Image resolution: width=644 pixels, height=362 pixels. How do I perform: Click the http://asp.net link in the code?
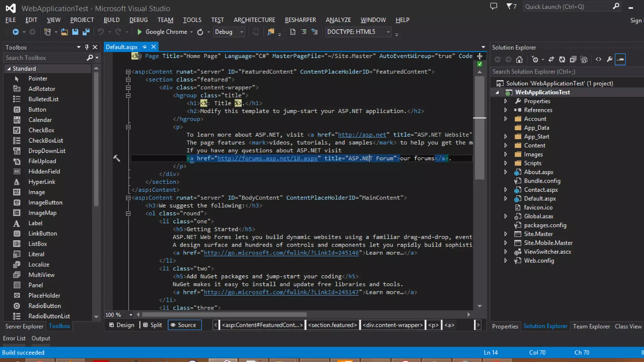click(362, 134)
